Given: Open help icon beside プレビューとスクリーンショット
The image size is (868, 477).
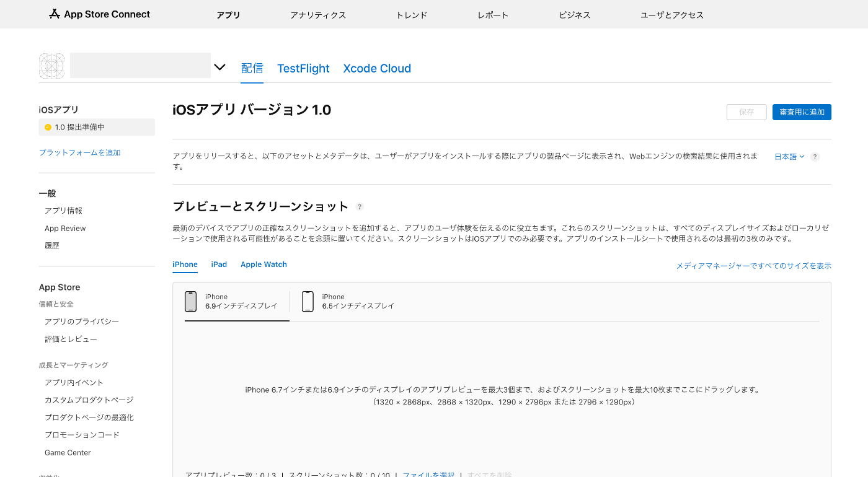Looking at the screenshot, I should tap(360, 207).
